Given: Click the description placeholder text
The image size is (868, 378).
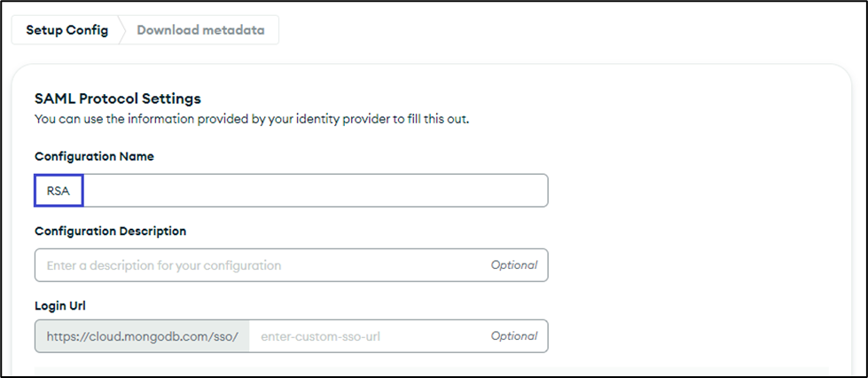Looking at the screenshot, I should 164,264.
